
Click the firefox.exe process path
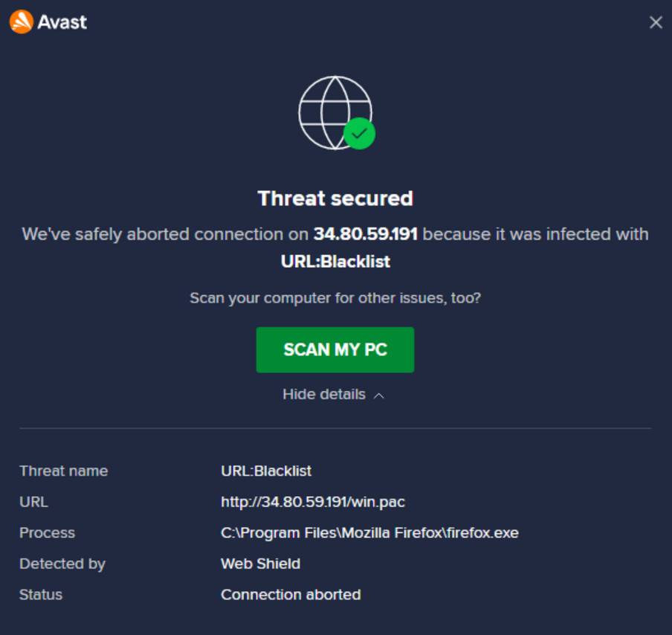click(x=369, y=533)
